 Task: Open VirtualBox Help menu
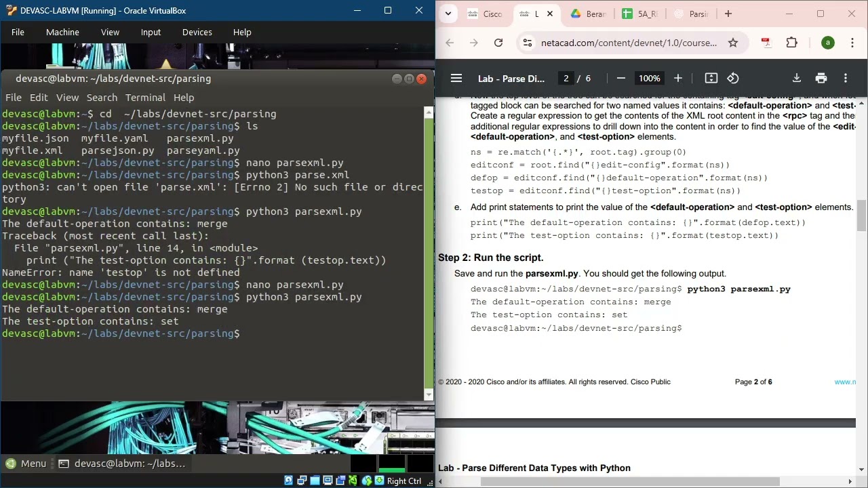242,32
